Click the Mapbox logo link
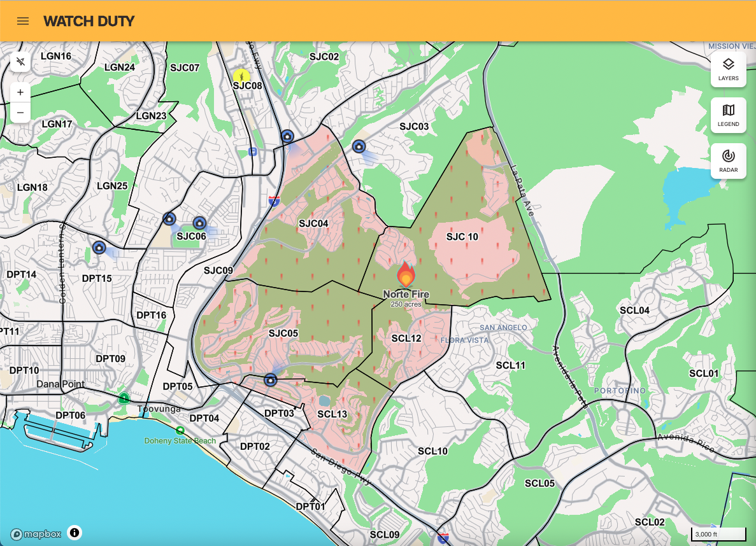756x546 pixels. click(36, 534)
